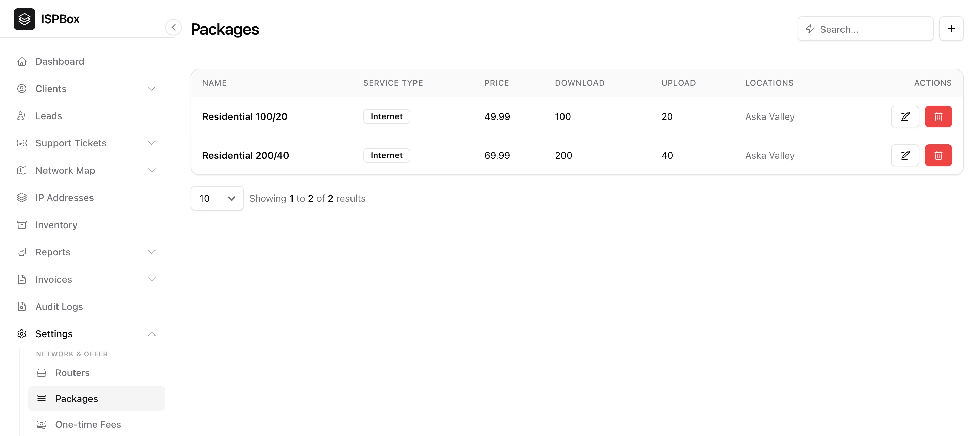Image resolution: width=980 pixels, height=436 pixels.
Task: Click the 69.99 price value
Action: [497, 155]
